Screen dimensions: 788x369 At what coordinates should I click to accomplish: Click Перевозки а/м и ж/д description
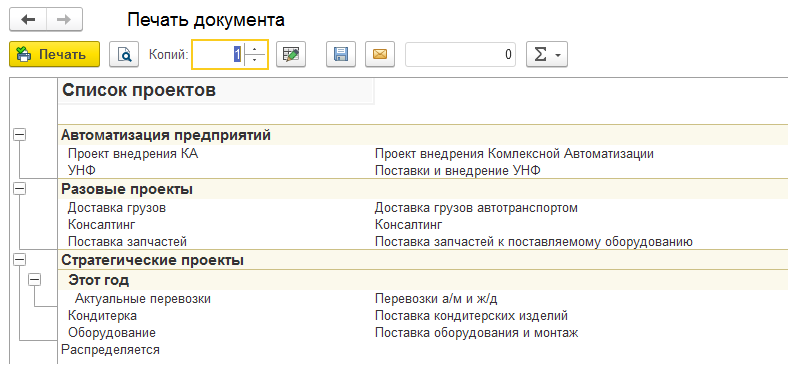[436, 299]
